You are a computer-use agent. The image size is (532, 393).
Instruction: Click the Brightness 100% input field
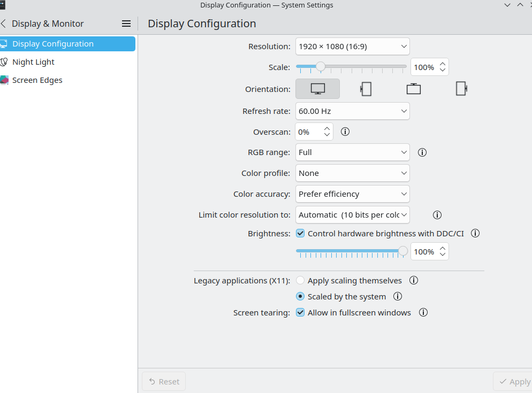(424, 252)
